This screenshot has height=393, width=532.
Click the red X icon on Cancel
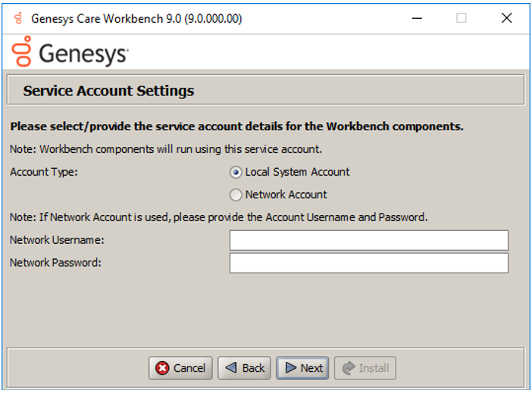click(x=162, y=368)
